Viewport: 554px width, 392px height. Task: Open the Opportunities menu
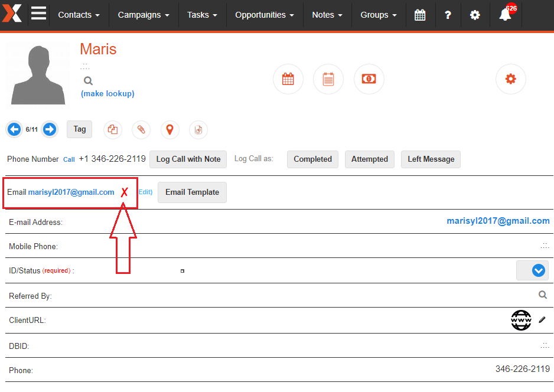point(264,15)
